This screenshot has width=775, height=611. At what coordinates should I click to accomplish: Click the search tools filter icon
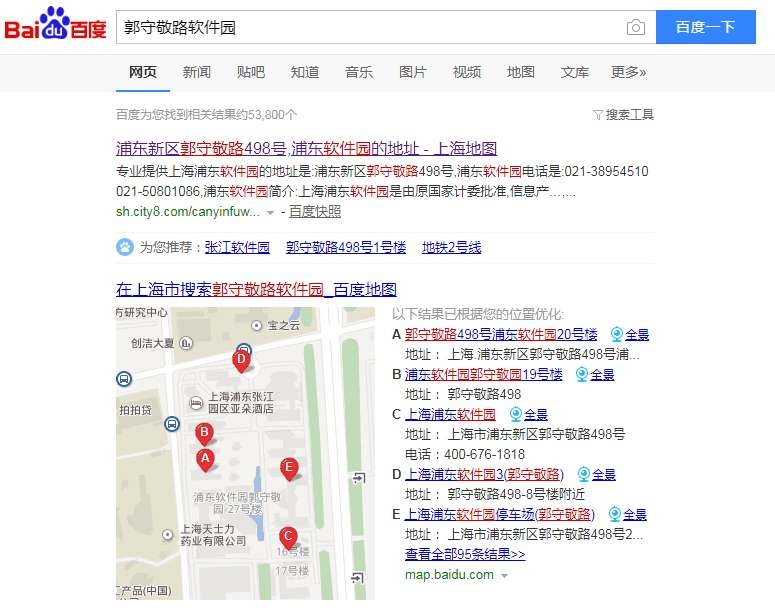pyautogui.click(x=598, y=115)
